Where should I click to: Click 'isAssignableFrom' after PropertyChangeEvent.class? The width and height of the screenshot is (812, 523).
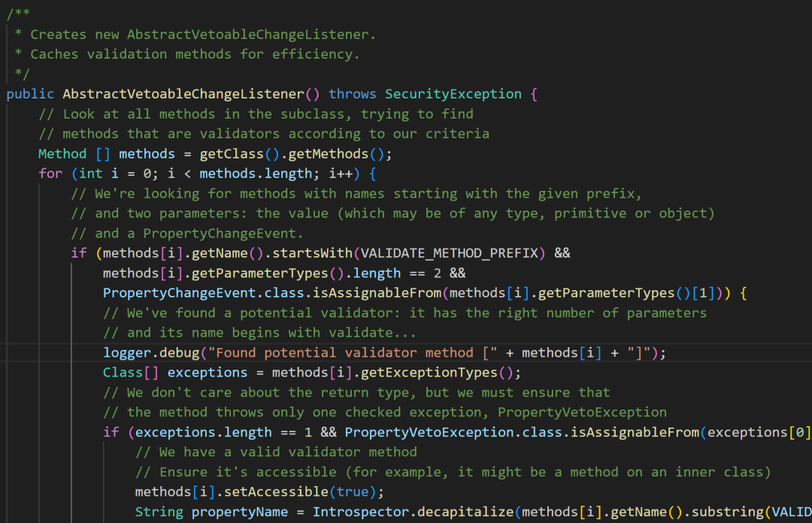click(x=377, y=293)
